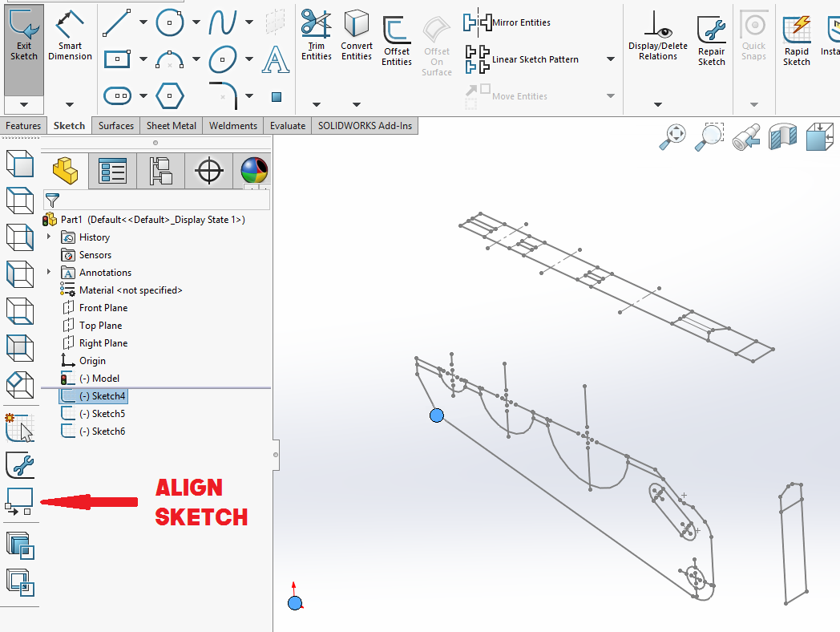Select the Spline sketch tool

223,22
